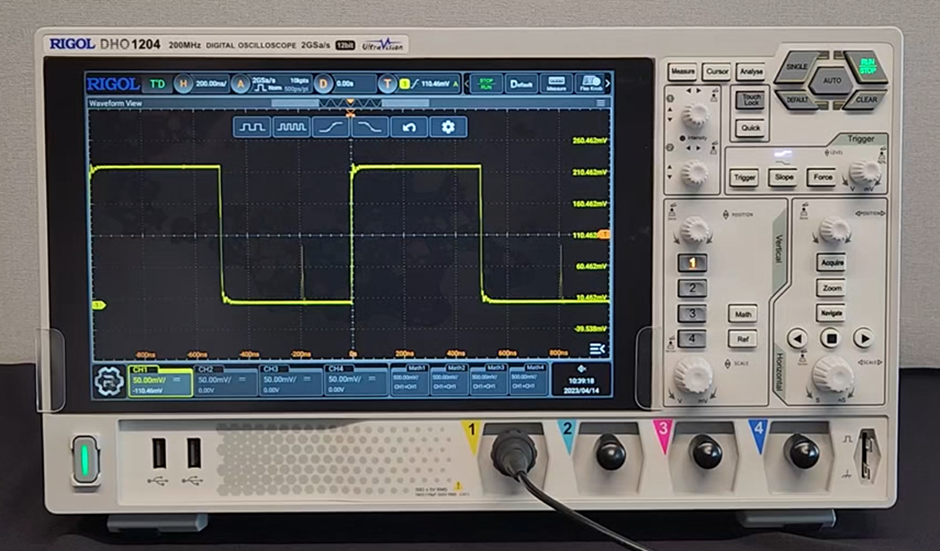Select the CH1 channel tab
This screenshot has height=551, width=940.
click(x=160, y=381)
